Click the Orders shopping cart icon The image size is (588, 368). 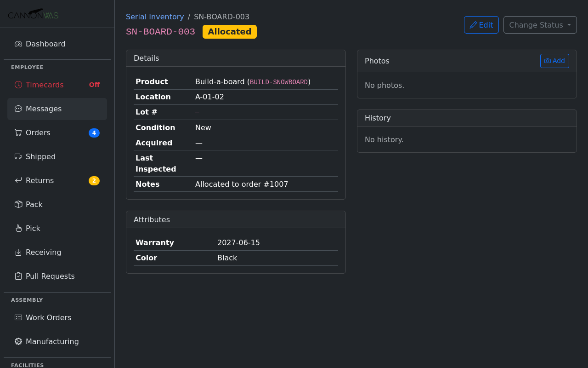[18, 132]
